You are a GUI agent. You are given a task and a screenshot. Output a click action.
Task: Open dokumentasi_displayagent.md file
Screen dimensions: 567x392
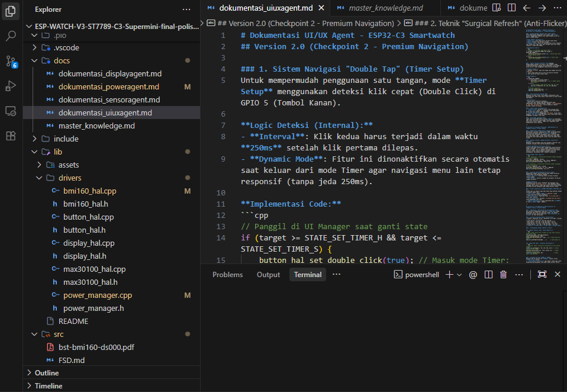111,74
